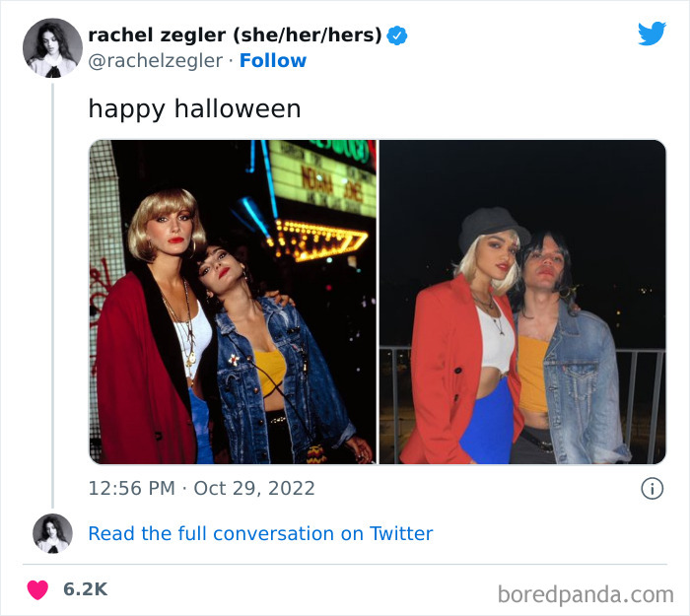The width and height of the screenshot is (690, 616).
Task: Click the blue verified checkmark badge
Action: [x=397, y=35]
